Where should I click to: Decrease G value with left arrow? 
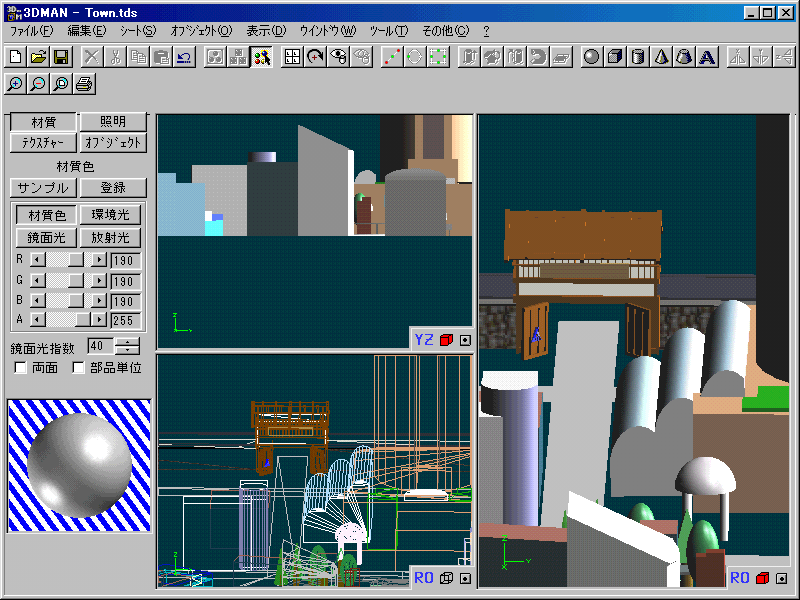37,281
